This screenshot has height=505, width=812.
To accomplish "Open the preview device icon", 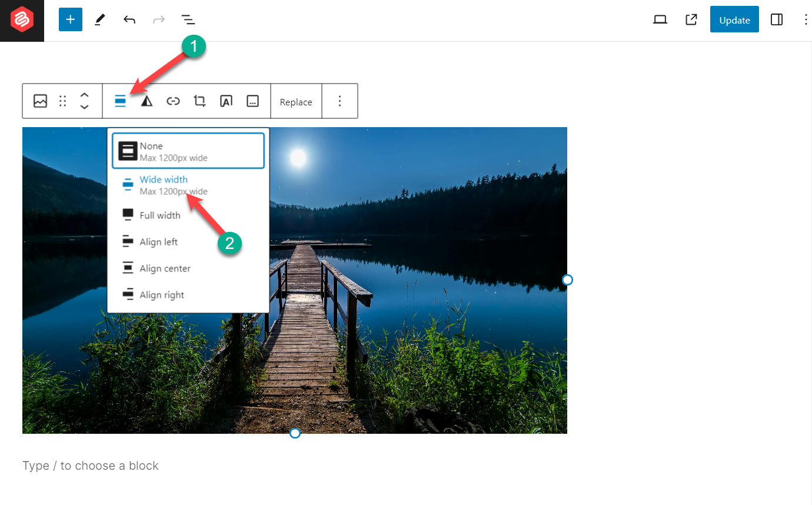I will coord(660,19).
